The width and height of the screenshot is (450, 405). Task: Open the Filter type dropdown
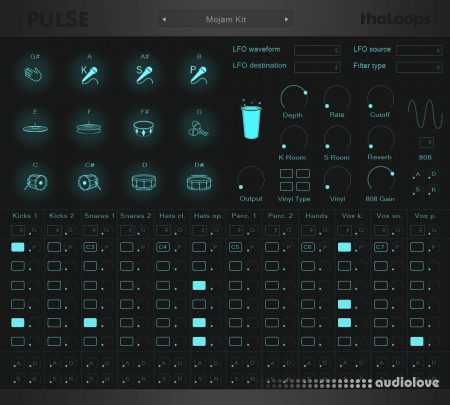click(x=419, y=67)
